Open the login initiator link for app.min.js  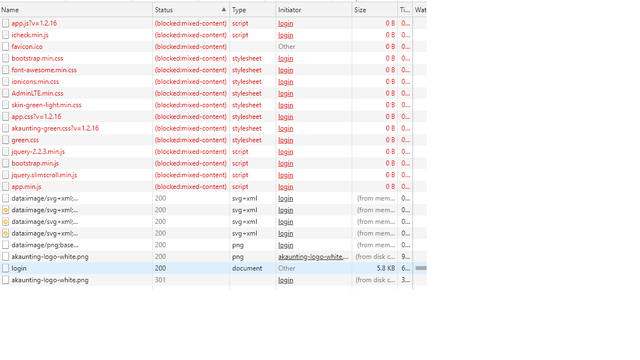tap(286, 187)
